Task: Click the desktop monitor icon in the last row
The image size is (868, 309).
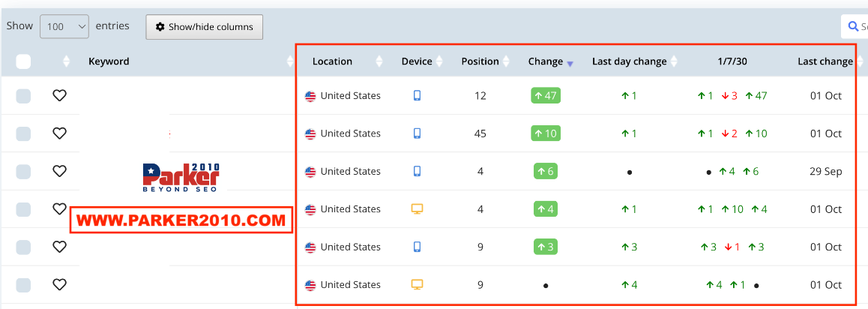Action: pyautogui.click(x=418, y=285)
